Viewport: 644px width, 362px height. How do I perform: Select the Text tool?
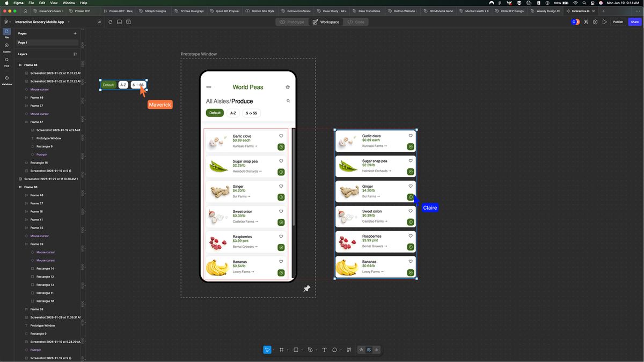324,350
